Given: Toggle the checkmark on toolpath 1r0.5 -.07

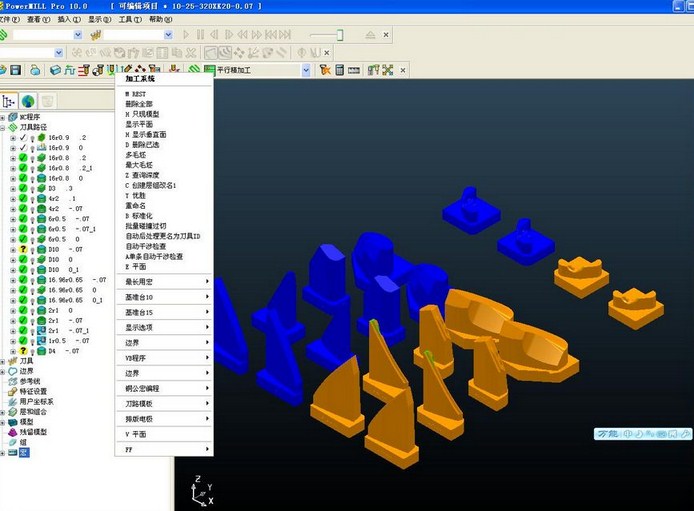Looking at the screenshot, I should (x=22, y=340).
